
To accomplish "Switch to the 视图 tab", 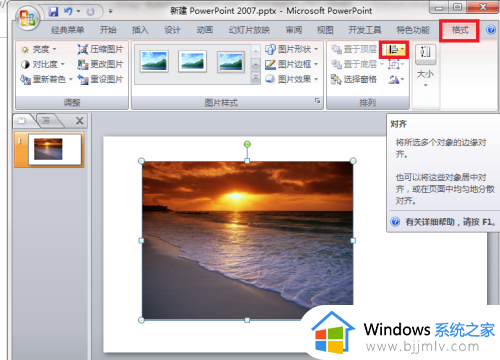I will tap(325, 30).
